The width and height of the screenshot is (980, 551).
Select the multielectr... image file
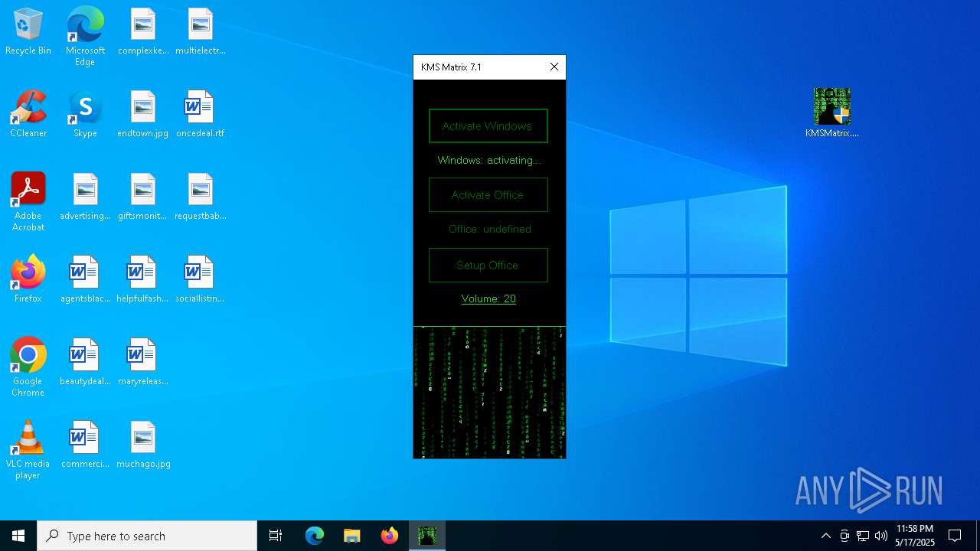click(x=201, y=32)
